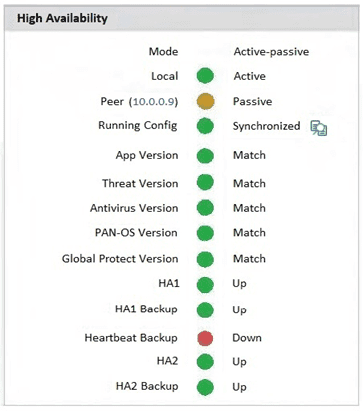The height and width of the screenshot is (412, 363).
Task: Open the peer IP link 10.0.0.9
Action: (154, 102)
